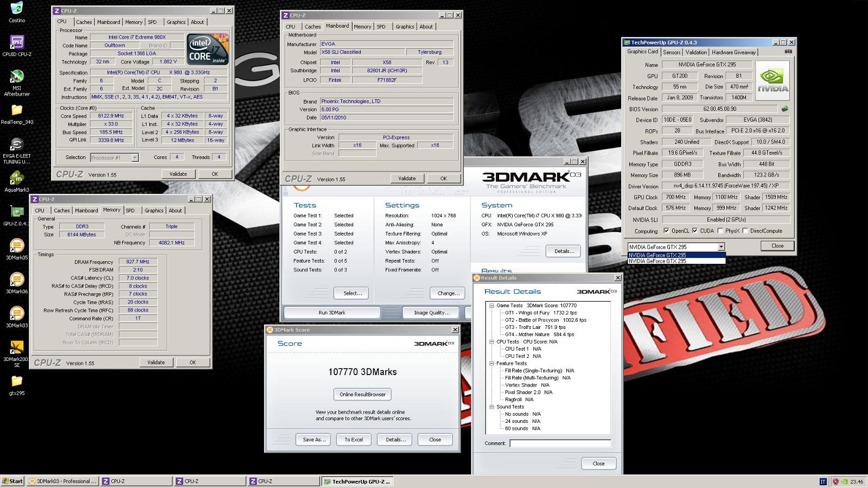Click Validate in CPU-Z Memory window
868x488 pixels.
tap(156, 362)
